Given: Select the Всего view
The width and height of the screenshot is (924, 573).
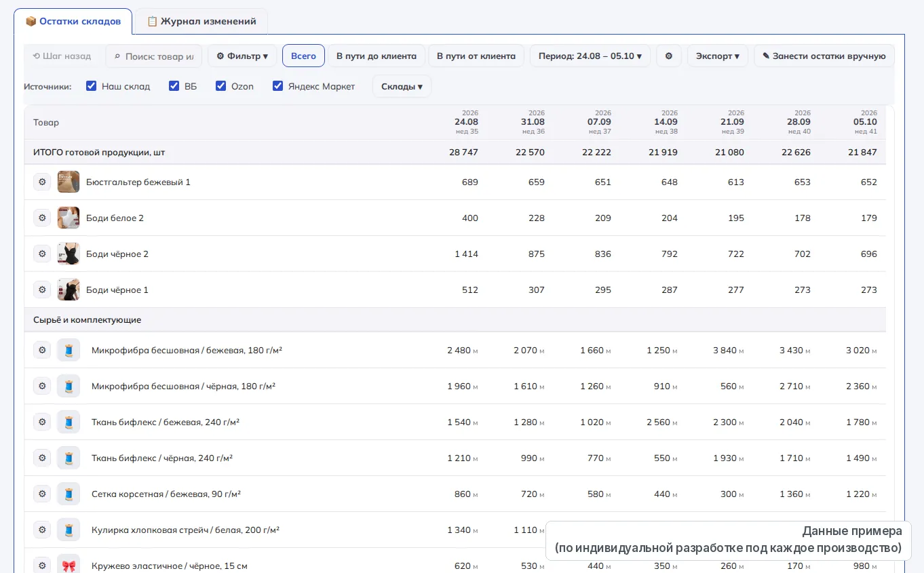Looking at the screenshot, I should click(303, 56).
